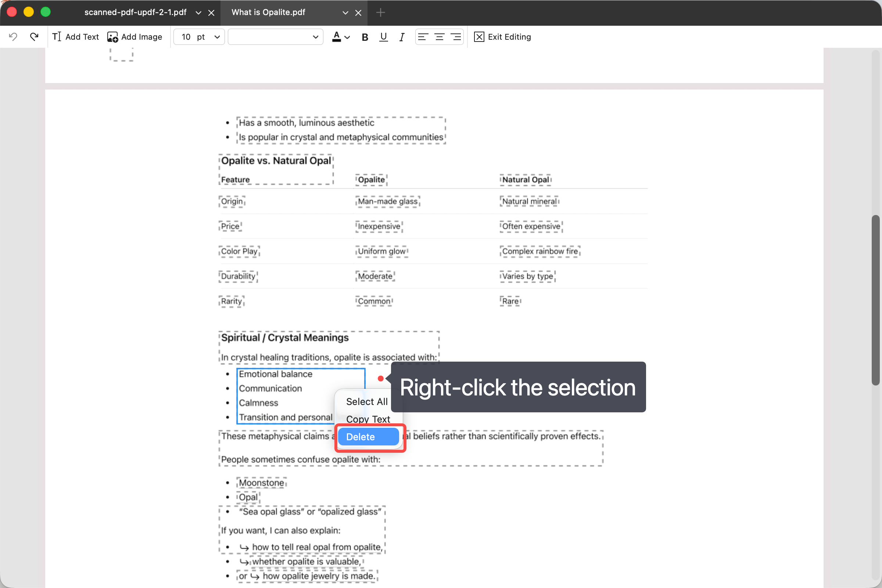The image size is (882, 588).
Task: Click the 'Color Play' cell
Action: pyautogui.click(x=239, y=251)
